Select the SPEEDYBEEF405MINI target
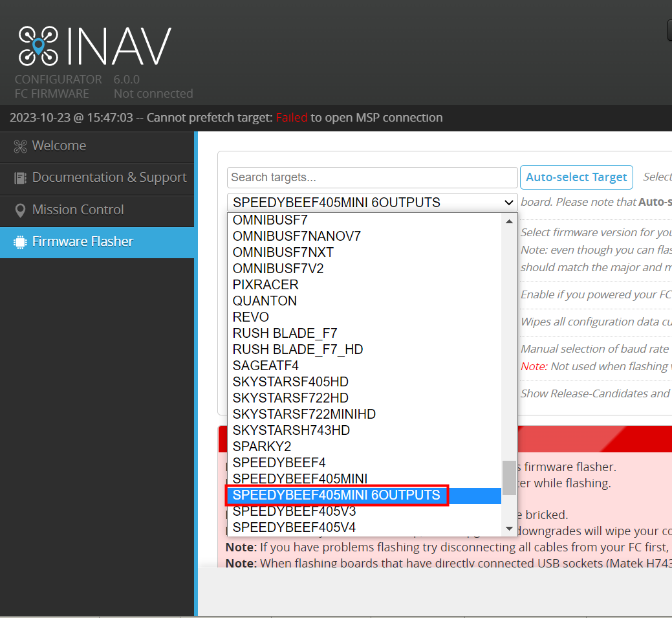Screen dimensions: 672x618 365,479
